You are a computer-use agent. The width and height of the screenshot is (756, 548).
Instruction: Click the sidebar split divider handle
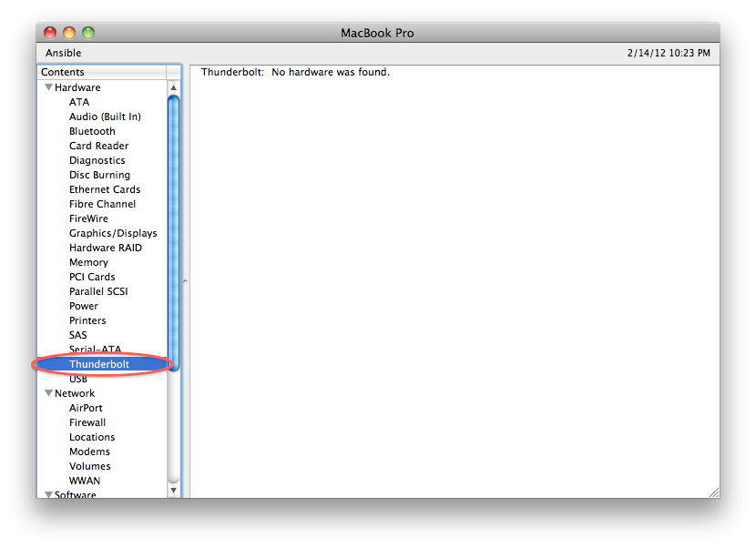(185, 281)
